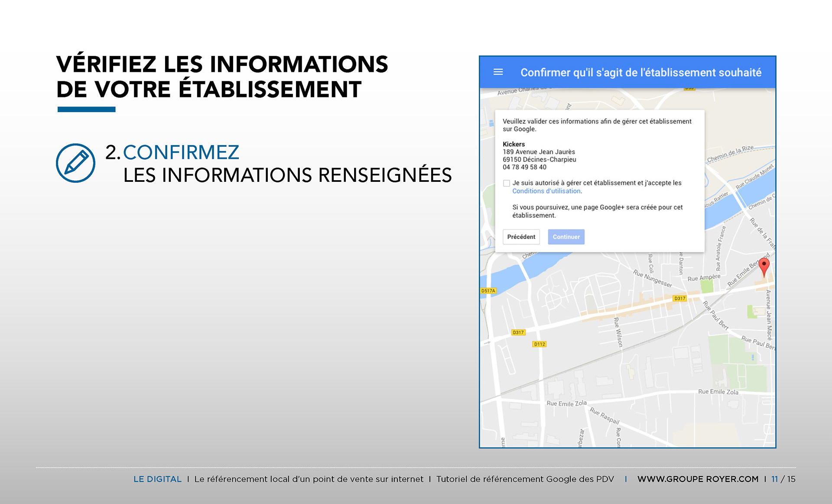
Task: Open the hamburger menu icon
Action: pos(498,72)
